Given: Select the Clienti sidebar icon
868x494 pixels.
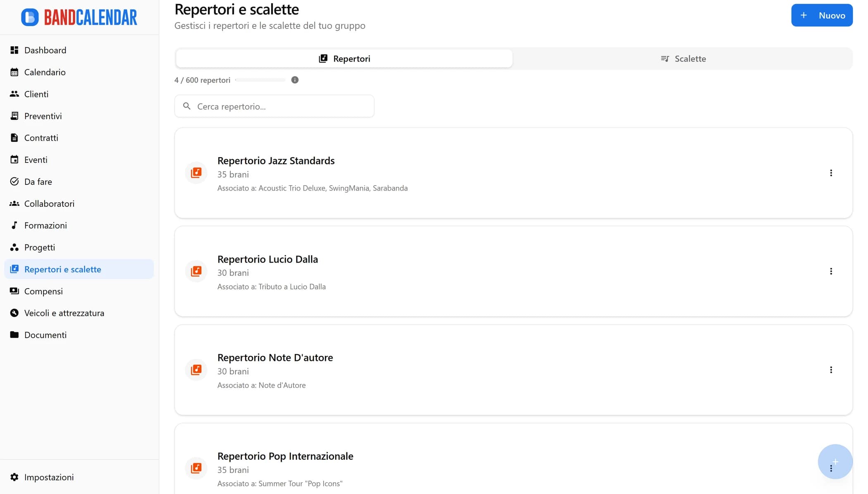Looking at the screenshot, I should 14,94.
